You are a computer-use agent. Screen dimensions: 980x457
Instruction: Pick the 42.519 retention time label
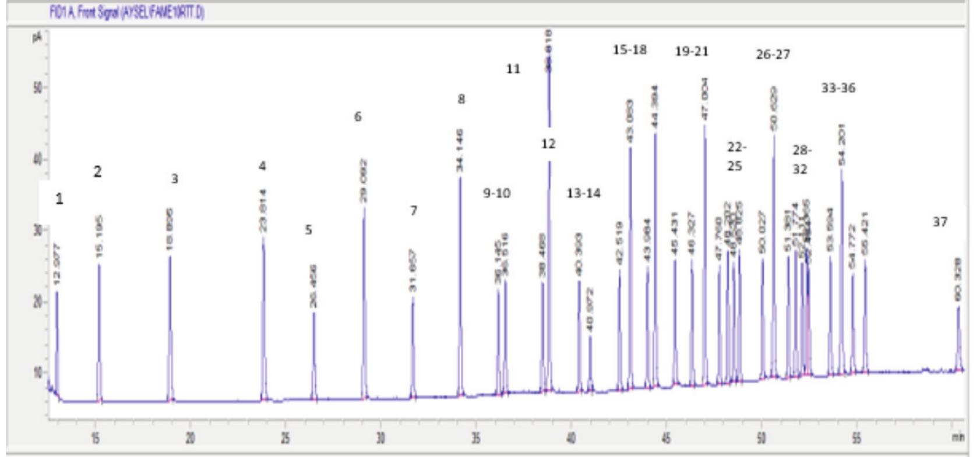pos(619,243)
